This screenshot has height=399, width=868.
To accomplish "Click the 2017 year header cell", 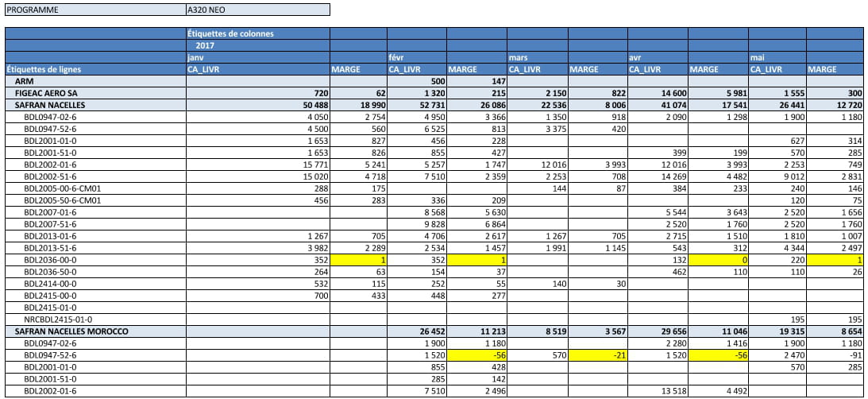I will 258,45.
